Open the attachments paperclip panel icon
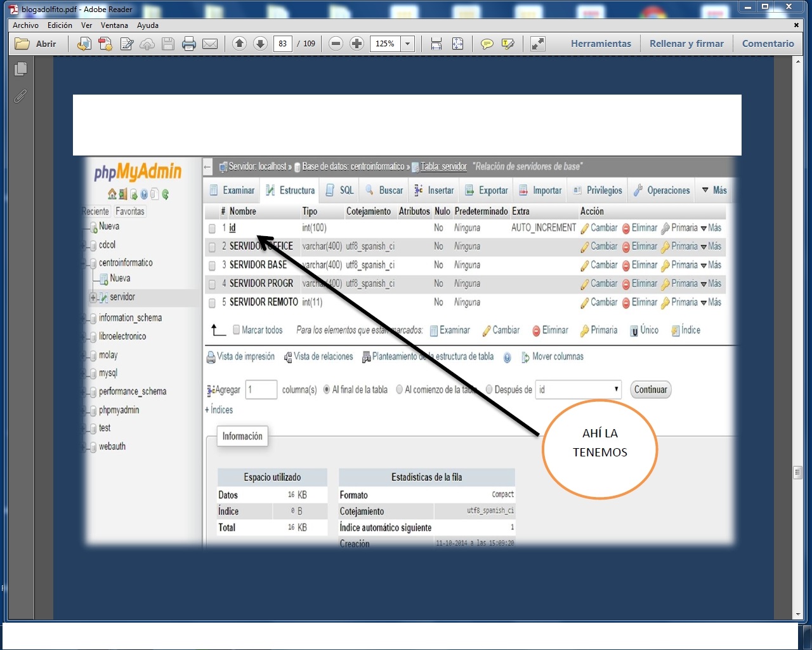The height and width of the screenshot is (650, 812). pos(21,96)
